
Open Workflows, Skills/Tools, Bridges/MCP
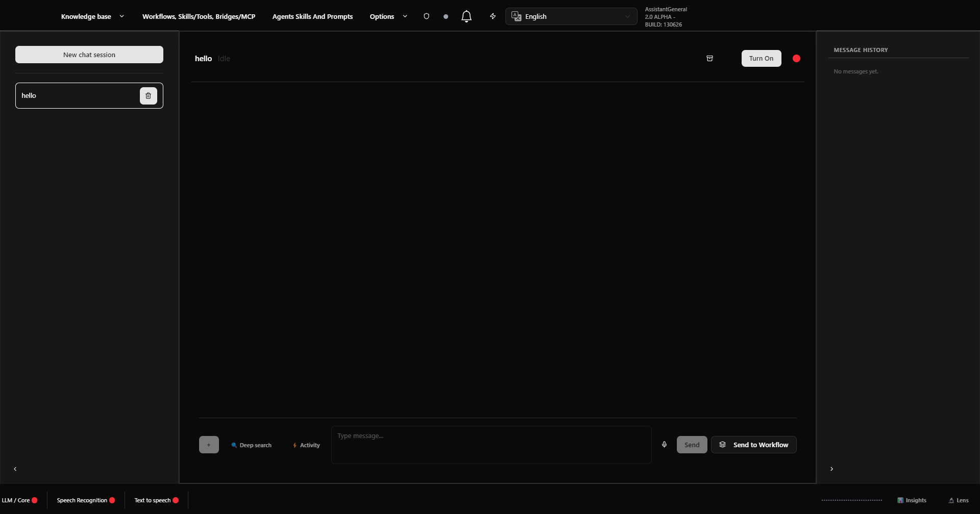199,16
